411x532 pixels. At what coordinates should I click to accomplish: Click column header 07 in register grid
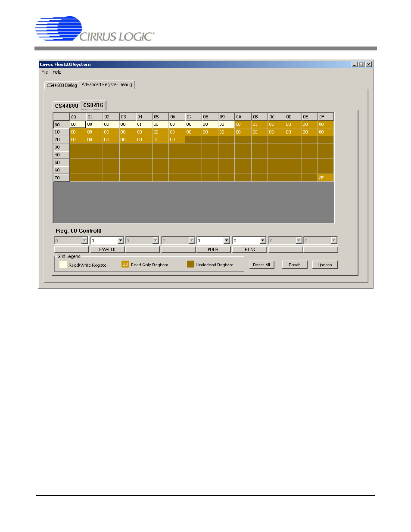point(193,117)
